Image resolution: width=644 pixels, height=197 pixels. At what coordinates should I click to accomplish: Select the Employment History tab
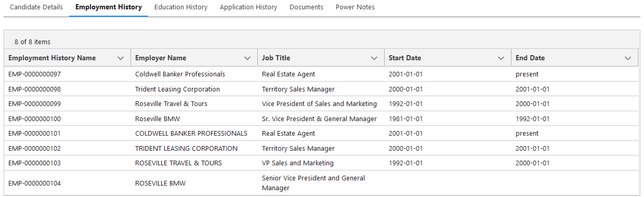click(109, 7)
